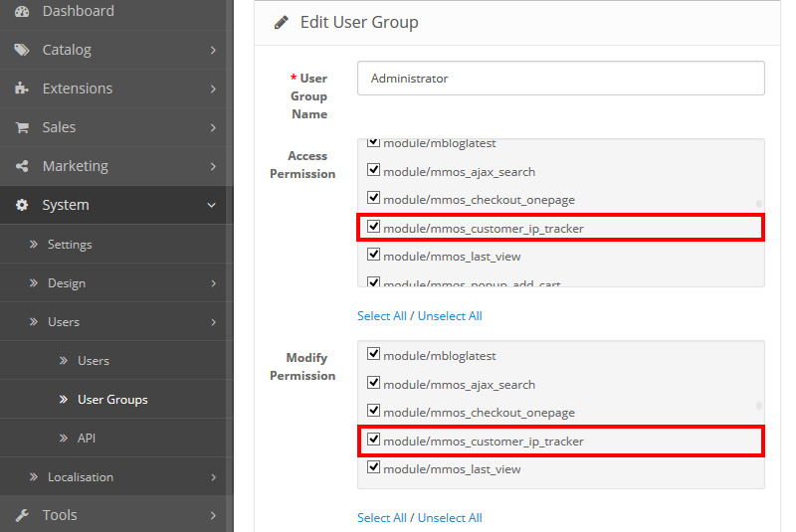
Task: Click the Access Permission list scrollbar
Action: pyautogui.click(x=759, y=203)
